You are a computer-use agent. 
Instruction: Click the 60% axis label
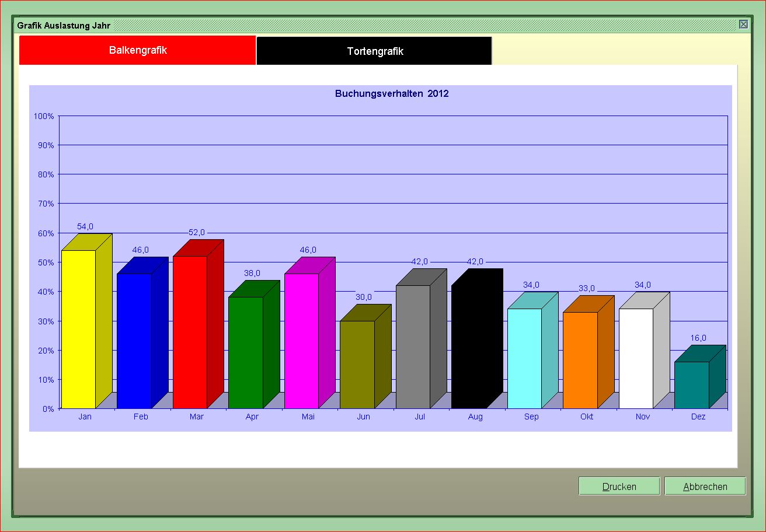(46, 233)
